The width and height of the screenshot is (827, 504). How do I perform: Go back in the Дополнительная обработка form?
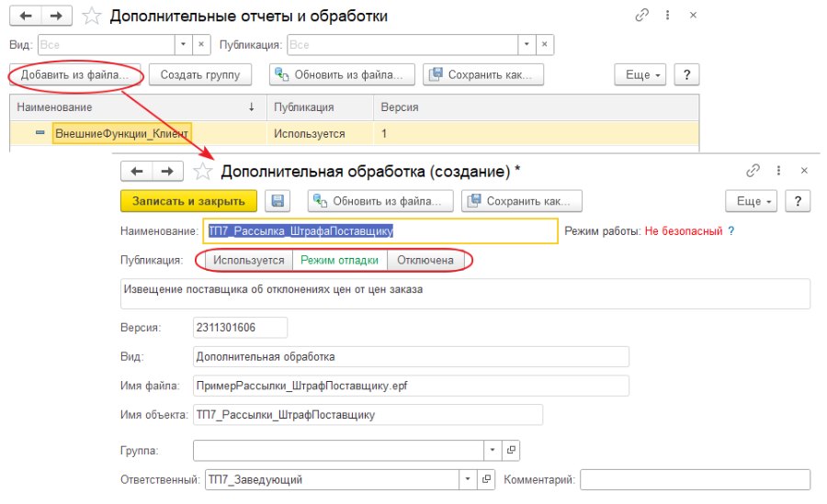[x=137, y=172]
